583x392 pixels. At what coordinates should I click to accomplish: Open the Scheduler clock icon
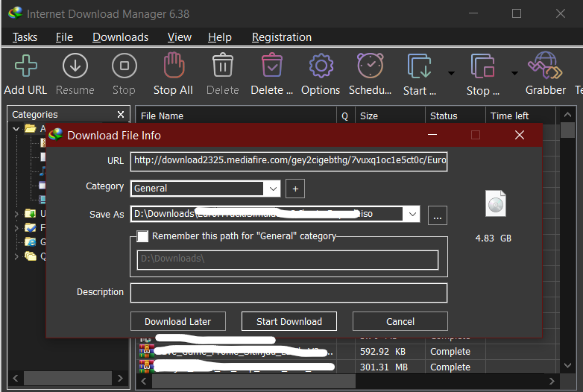(371, 66)
